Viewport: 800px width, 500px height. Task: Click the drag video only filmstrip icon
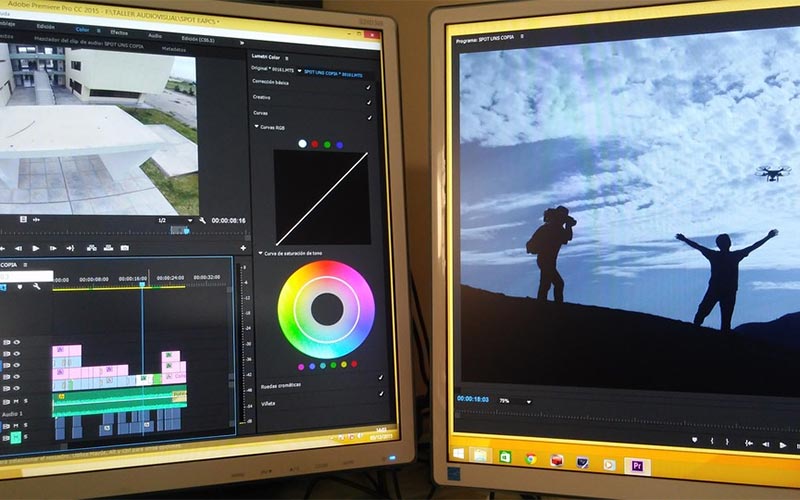23,219
